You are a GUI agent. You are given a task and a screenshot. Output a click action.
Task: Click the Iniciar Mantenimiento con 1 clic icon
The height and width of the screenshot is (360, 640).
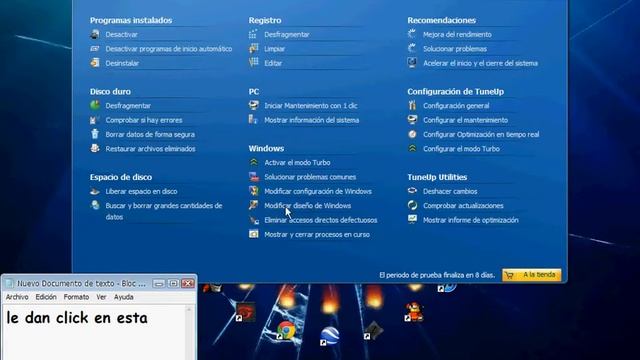(253, 105)
